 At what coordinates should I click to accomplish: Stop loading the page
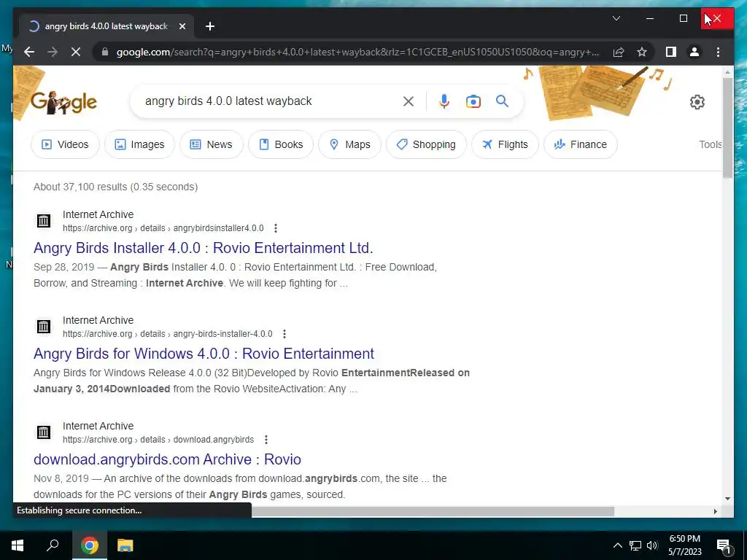click(76, 52)
